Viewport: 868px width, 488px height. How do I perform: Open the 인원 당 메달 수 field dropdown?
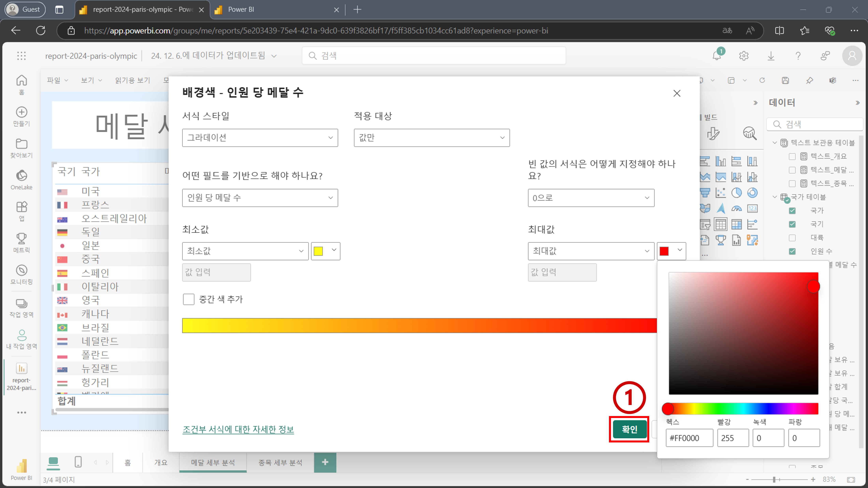point(260,198)
